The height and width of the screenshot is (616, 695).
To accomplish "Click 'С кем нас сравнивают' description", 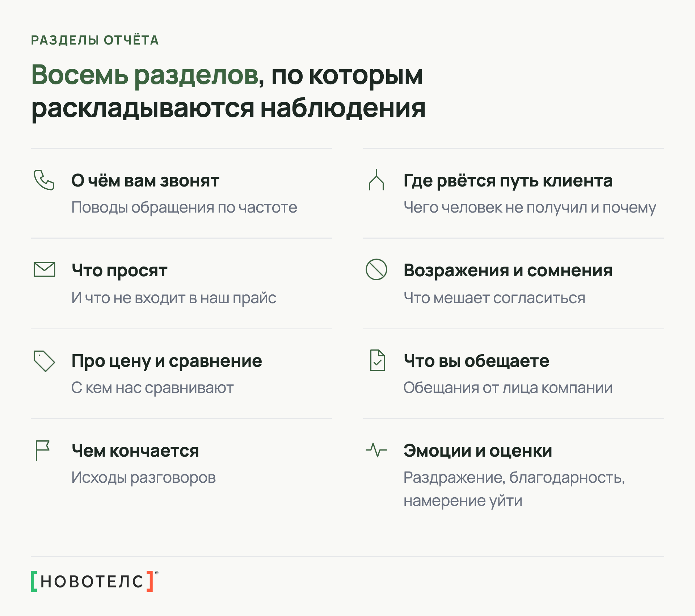I will click(152, 388).
